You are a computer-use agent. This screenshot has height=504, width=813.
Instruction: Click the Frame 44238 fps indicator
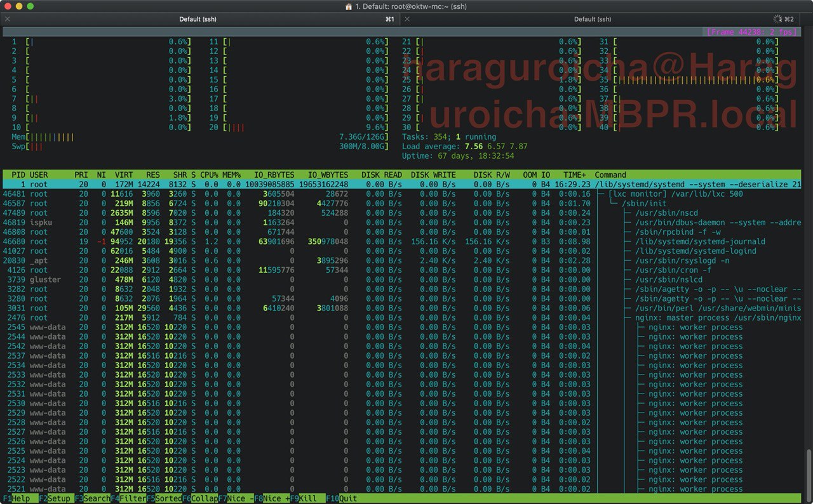click(x=752, y=32)
